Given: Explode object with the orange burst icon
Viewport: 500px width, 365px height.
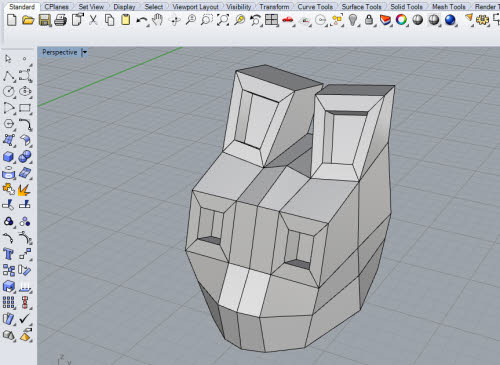Looking at the screenshot, I should pos(24,189).
